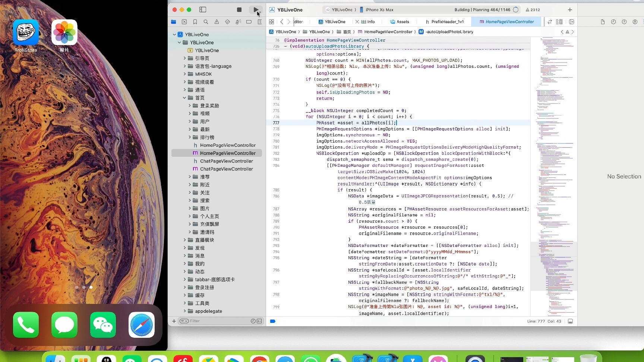Open the bookmark navigator
Viewport: 644px width, 362px height.
(195, 22)
